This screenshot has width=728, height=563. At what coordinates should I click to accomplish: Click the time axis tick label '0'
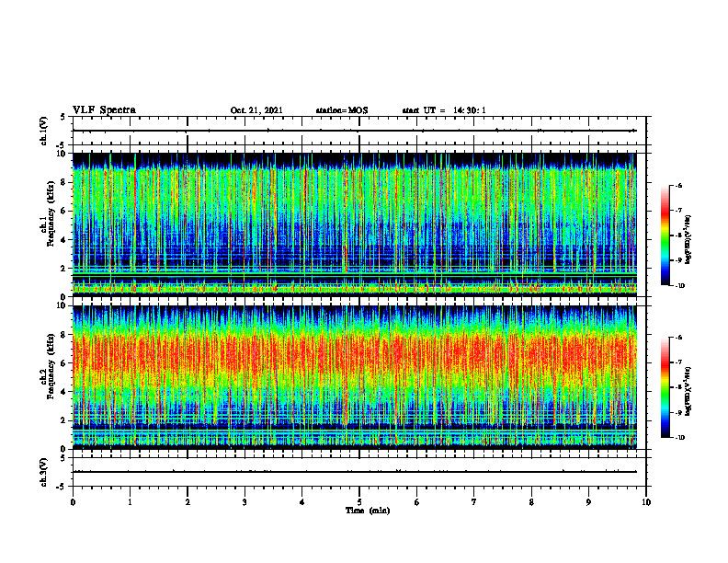tap(73, 502)
